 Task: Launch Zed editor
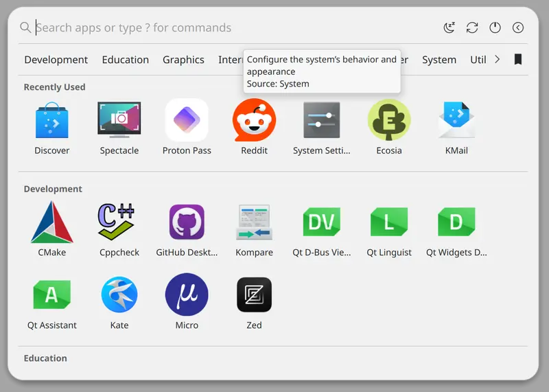[x=254, y=303]
